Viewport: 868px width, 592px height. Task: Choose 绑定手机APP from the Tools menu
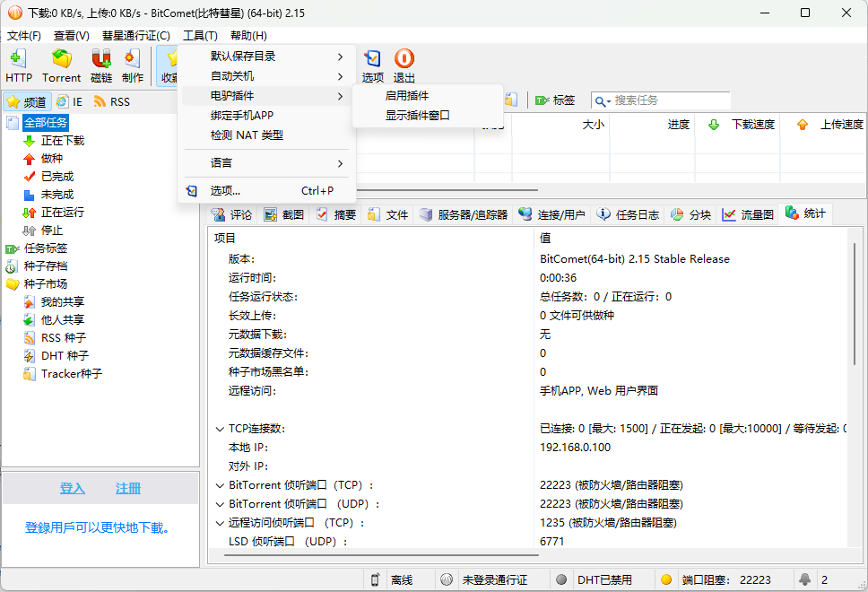point(266,115)
